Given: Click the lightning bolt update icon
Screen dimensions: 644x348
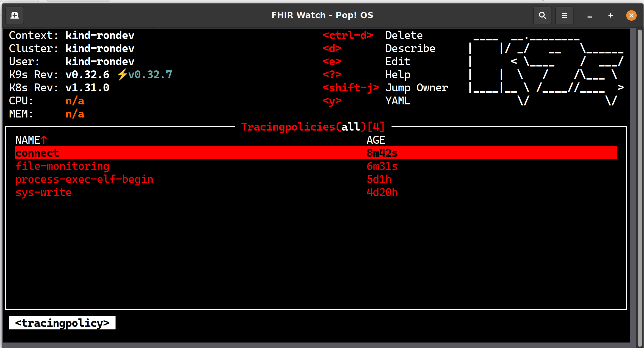Looking at the screenshot, I should tap(122, 75).
